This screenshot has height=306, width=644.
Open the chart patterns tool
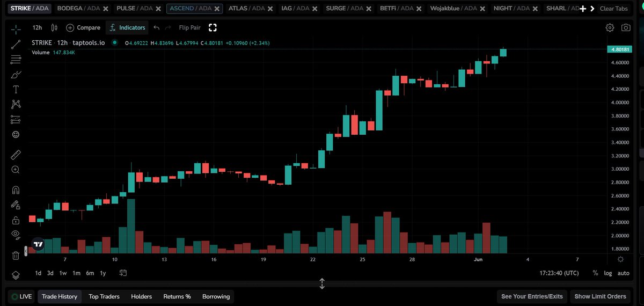click(x=16, y=104)
